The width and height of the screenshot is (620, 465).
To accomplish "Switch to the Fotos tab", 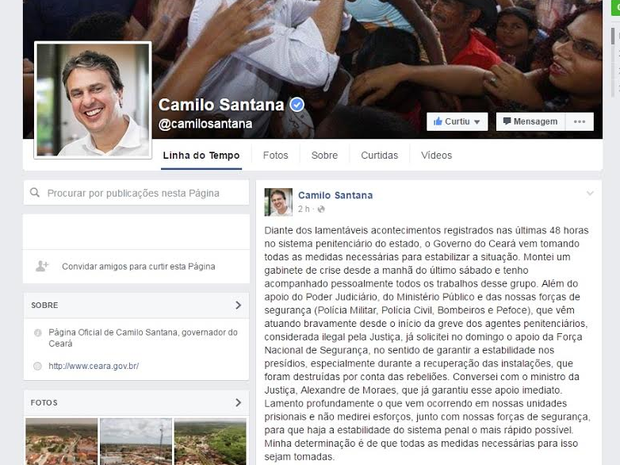I will coord(276,155).
